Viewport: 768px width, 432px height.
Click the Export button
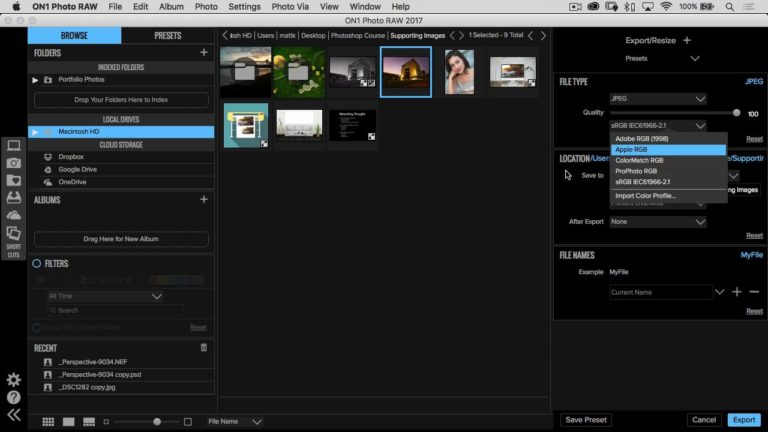(x=744, y=420)
